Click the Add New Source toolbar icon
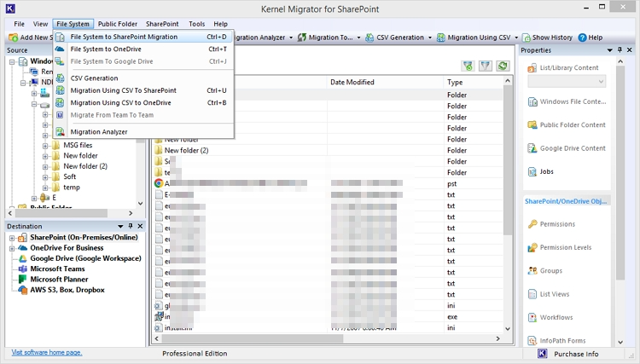Screen dimensions: 640x364 (14, 38)
